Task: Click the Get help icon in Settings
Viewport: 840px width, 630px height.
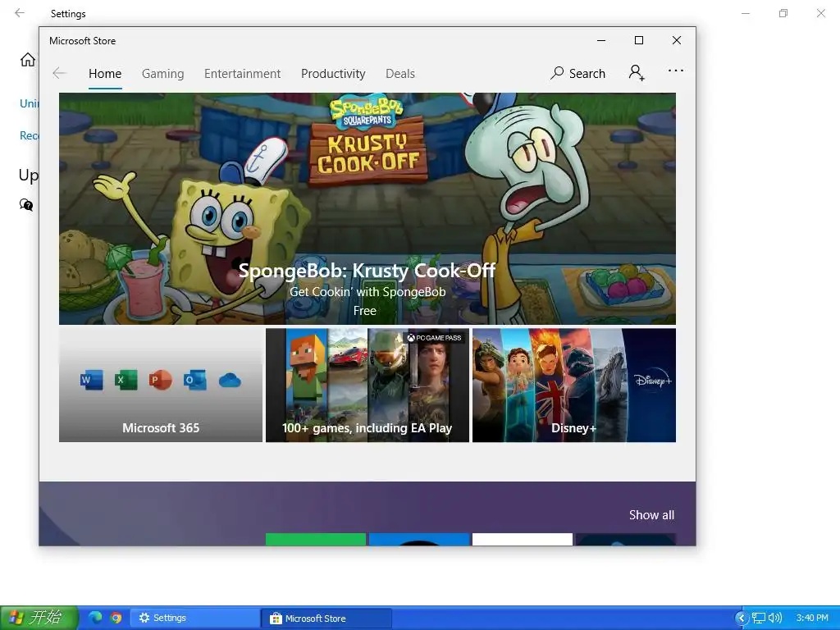Action: pyautogui.click(x=25, y=204)
